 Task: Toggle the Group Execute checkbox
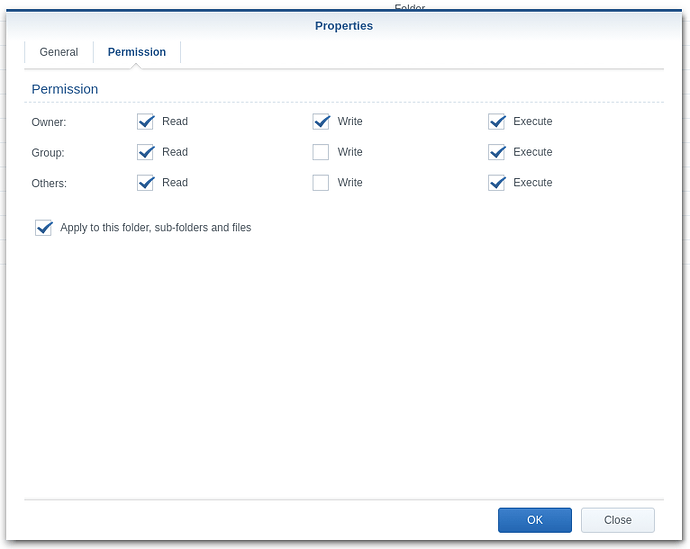pos(497,152)
